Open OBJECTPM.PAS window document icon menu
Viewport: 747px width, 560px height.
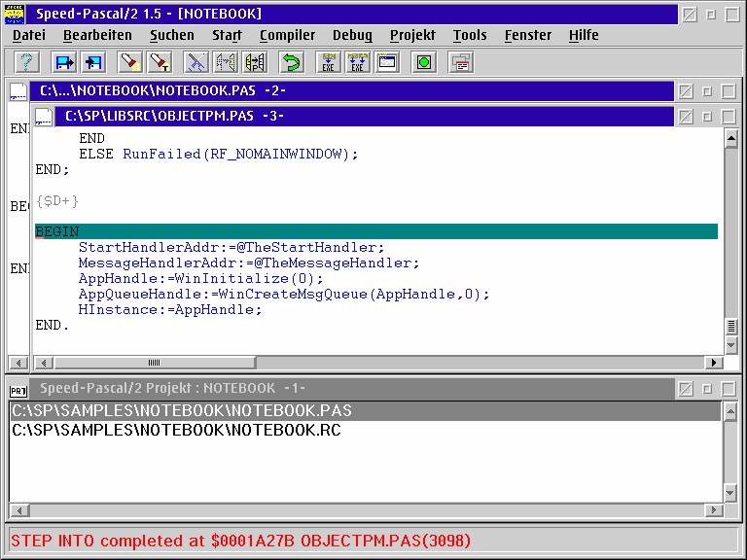[x=44, y=117]
